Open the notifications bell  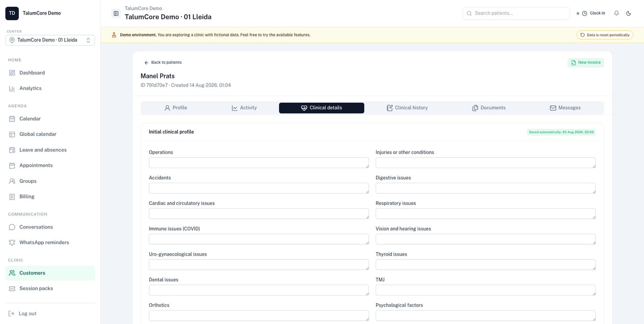(x=616, y=13)
